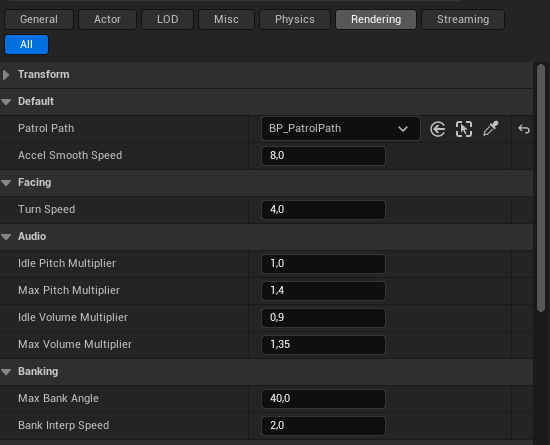Screen dimensions: 550x445
Task: Collapse the Facing section
Action: [6, 183]
